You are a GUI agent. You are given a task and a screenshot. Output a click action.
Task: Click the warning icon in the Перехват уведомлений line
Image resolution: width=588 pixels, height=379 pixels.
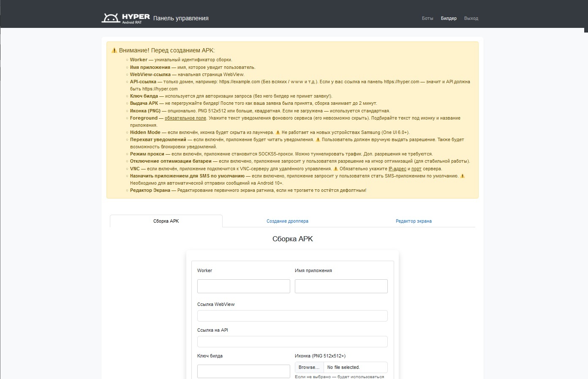tap(318, 140)
